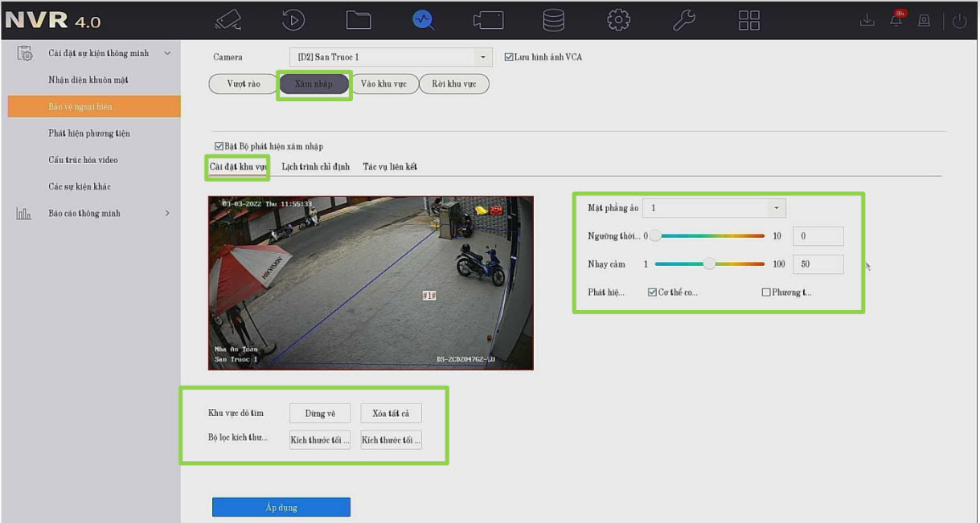Disable 'Bật Bộ phát hiện xâm nhập' checkbox
The width and height of the screenshot is (980, 523).
tap(219, 146)
